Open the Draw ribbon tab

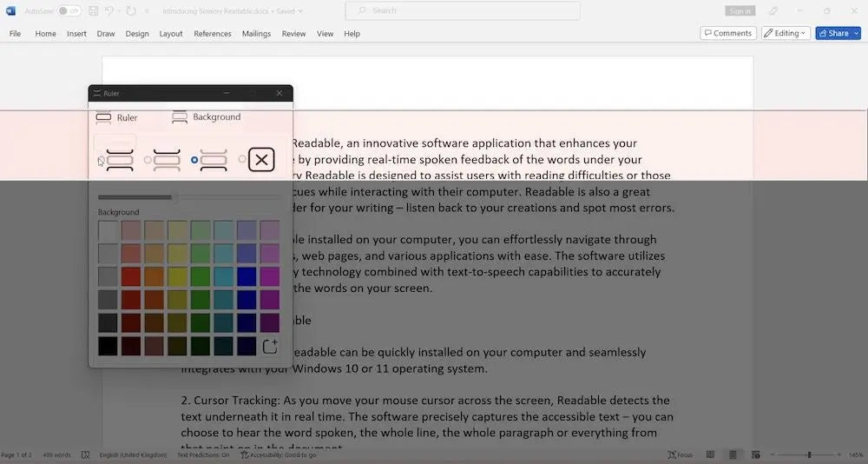pyautogui.click(x=106, y=33)
